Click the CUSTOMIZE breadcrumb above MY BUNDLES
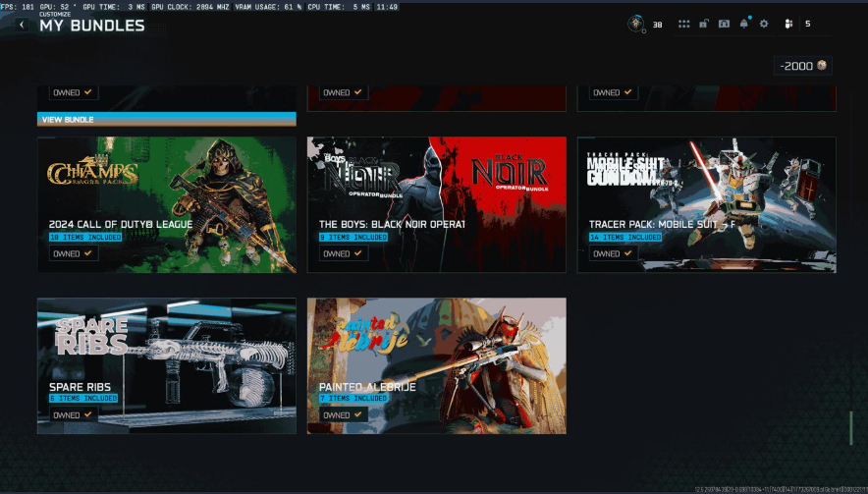The height and width of the screenshot is (494, 868). (x=55, y=14)
